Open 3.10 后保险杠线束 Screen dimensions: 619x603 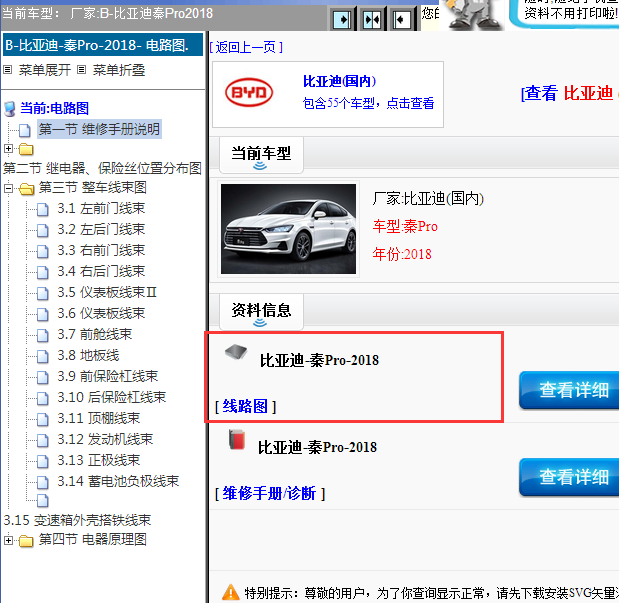coord(111,397)
